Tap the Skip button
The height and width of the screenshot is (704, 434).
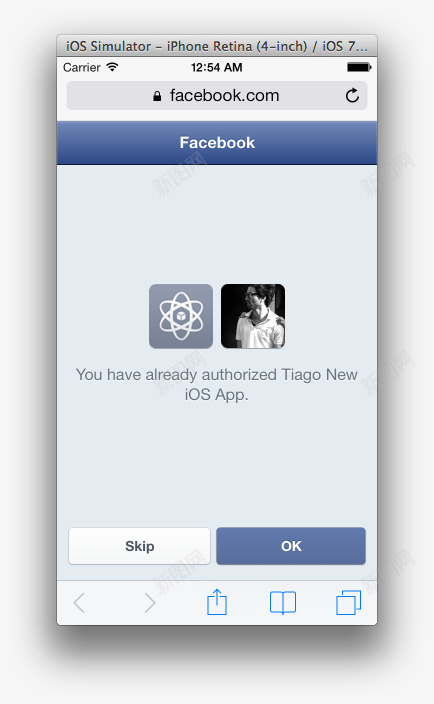pos(139,546)
